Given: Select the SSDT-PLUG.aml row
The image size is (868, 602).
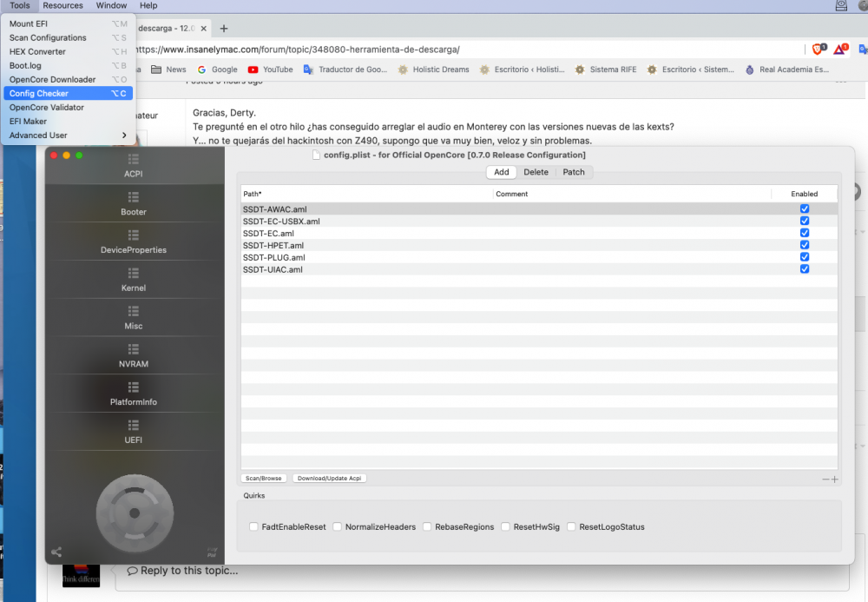Looking at the screenshot, I should pos(539,257).
